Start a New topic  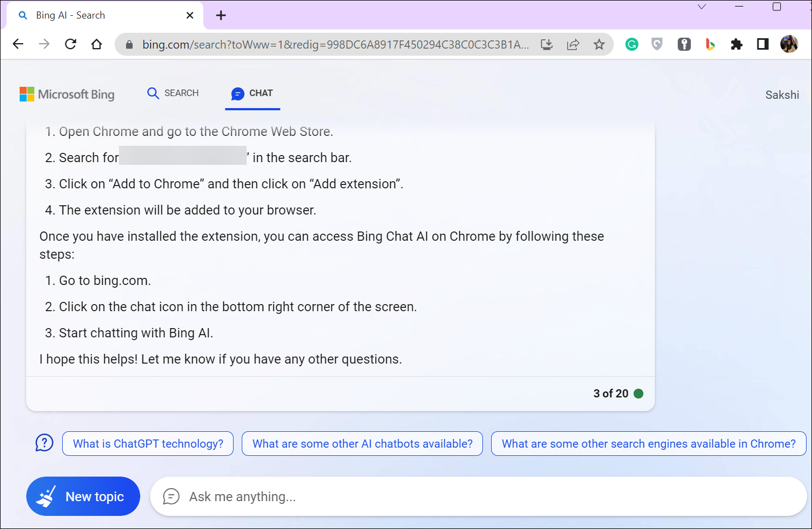click(83, 496)
